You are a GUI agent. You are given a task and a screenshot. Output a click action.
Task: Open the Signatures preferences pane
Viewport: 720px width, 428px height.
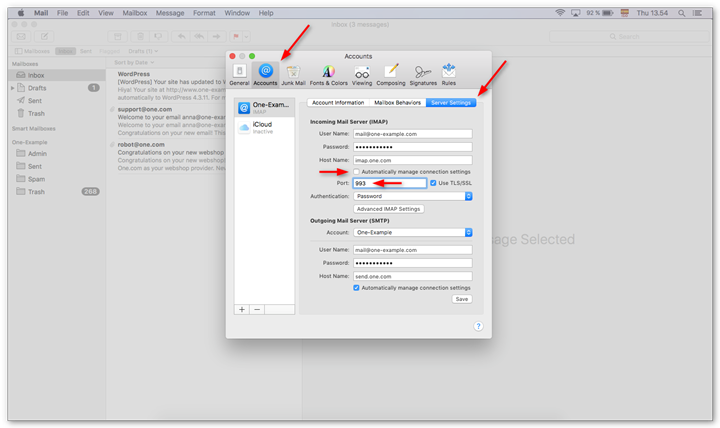pyautogui.click(x=423, y=75)
